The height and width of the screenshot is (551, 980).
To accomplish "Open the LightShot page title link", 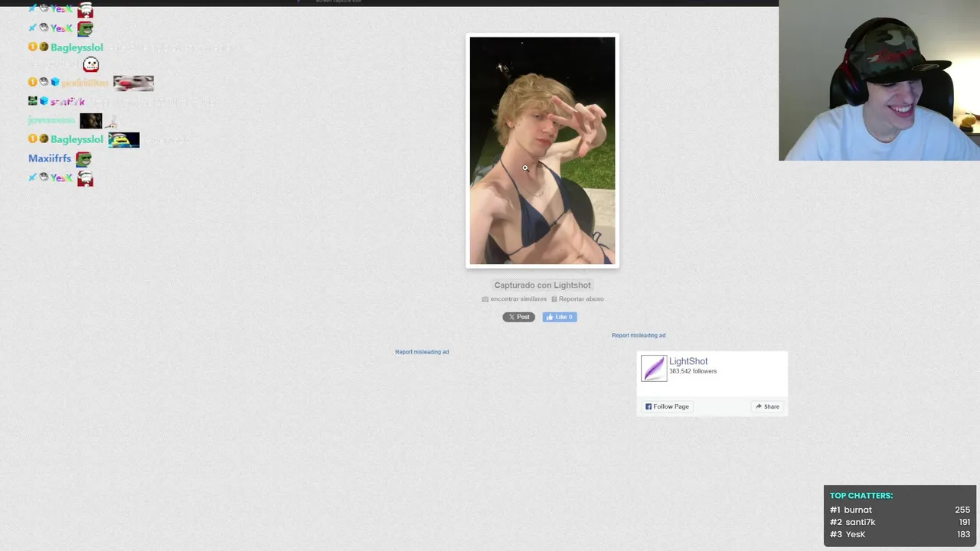I will point(688,361).
